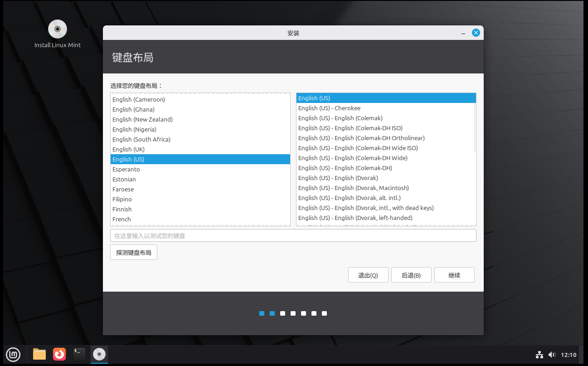Select English (UK) in the layout list
The width and height of the screenshot is (588, 366).
tap(128, 149)
